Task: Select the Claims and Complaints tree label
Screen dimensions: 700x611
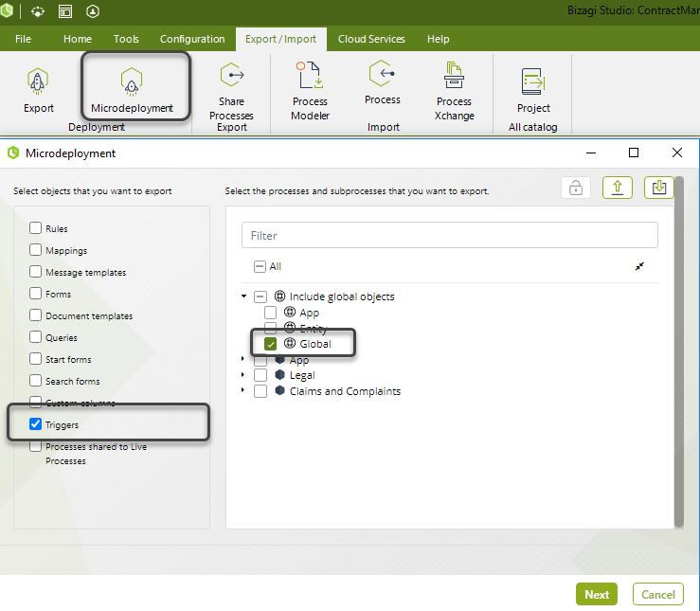Action: coord(345,391)
